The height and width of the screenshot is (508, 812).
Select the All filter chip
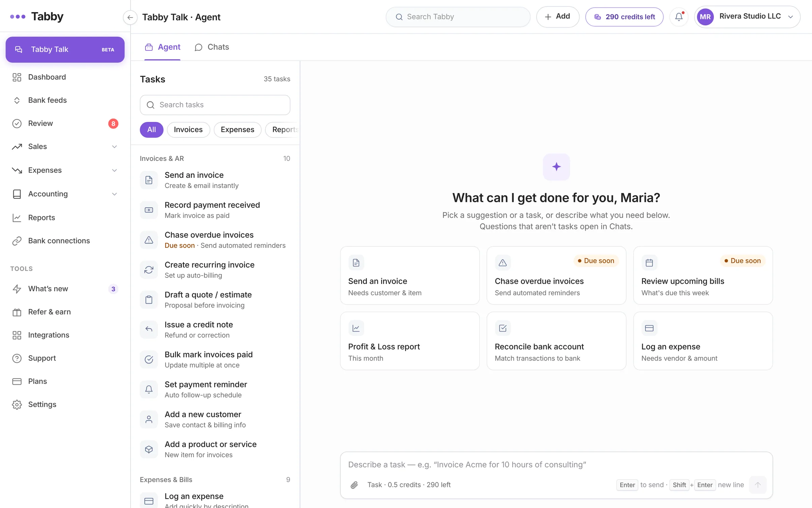tap(152, 130)
